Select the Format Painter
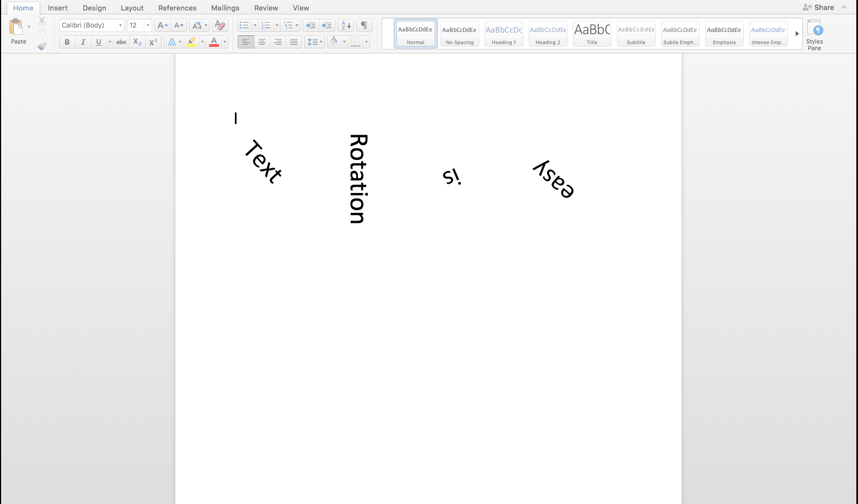 click(x=42, y=46)
